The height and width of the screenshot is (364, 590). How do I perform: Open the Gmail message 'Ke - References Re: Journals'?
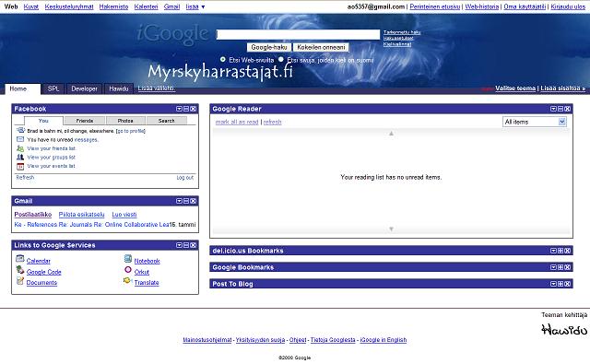coord(91,225)
